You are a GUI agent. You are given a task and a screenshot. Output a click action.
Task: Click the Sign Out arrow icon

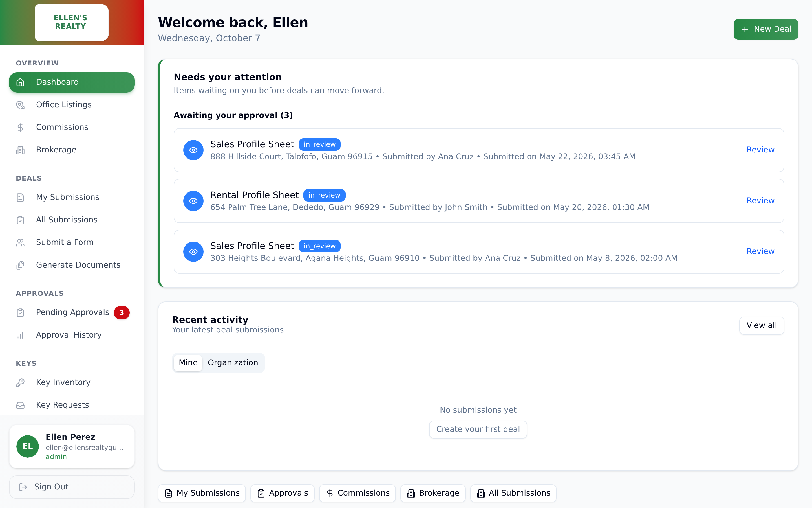[x=23, y=487]
